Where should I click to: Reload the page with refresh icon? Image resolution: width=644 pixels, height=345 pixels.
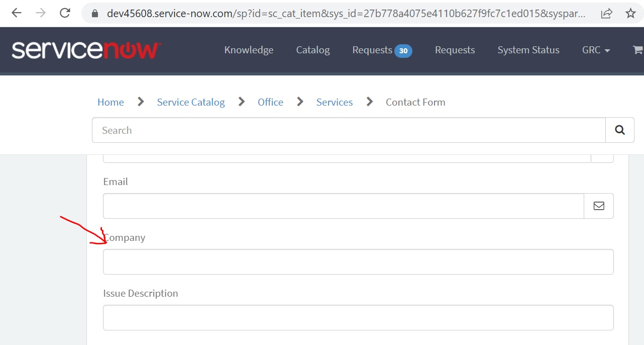[x=65, y=13]
